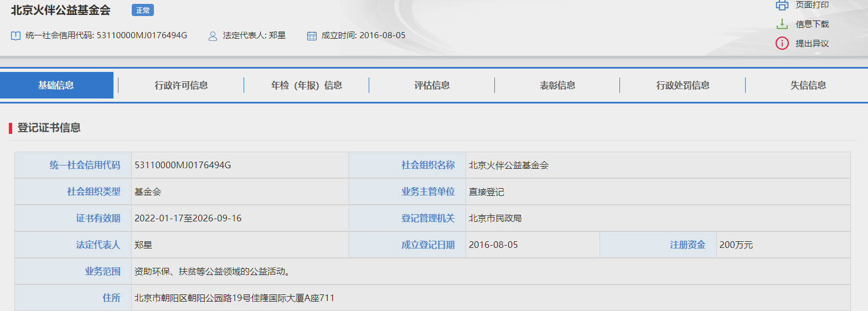Click the 信息下载 link text
The width and height of the screenshot is (868, 311).
point(812,24)
